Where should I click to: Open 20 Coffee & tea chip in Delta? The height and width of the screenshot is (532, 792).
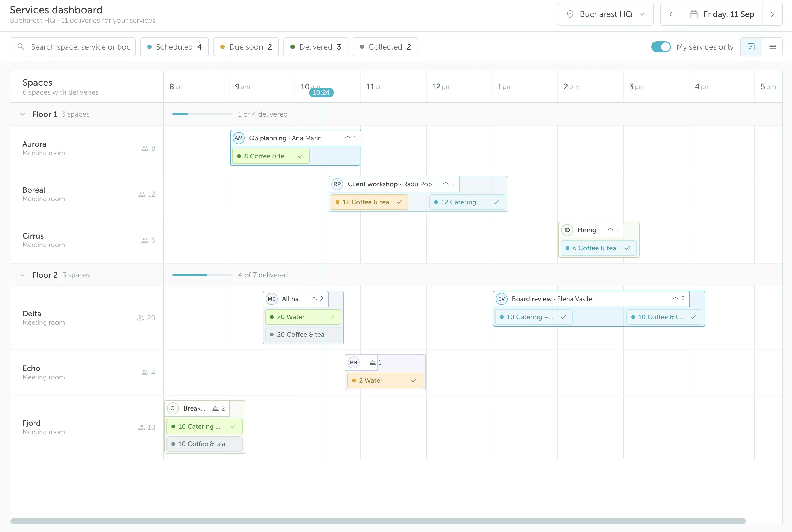(303, 335)
